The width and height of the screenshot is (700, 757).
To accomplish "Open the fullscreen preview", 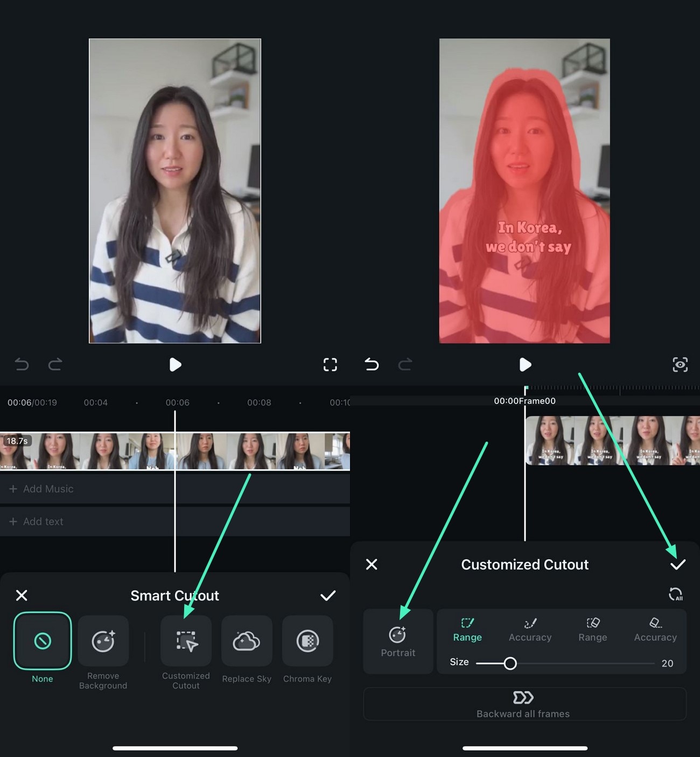I will click(x=330, y=365).
